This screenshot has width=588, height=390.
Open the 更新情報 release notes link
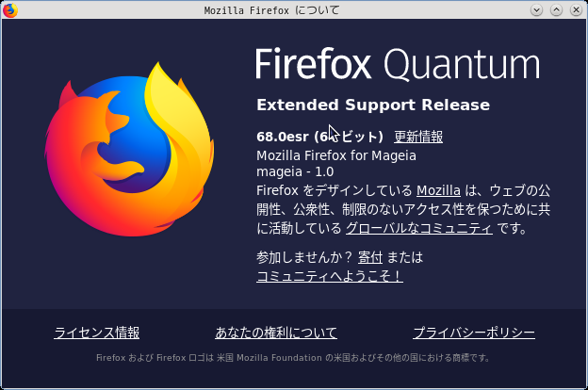(418, 137)
